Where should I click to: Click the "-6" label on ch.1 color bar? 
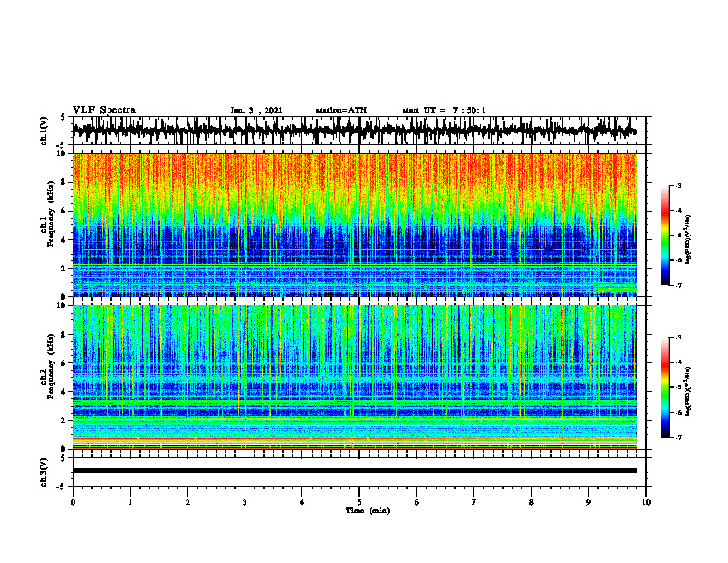tap(678, 260)
